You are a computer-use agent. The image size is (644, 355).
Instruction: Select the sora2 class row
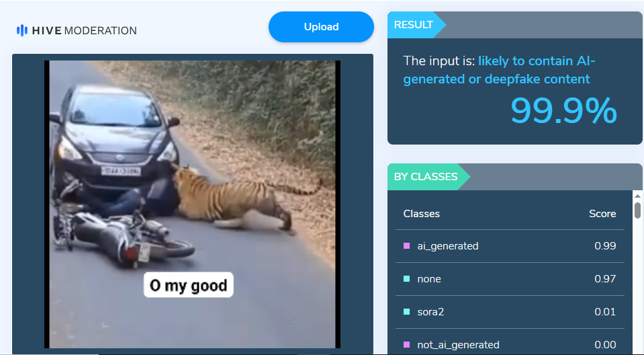[x=510, y=312]
